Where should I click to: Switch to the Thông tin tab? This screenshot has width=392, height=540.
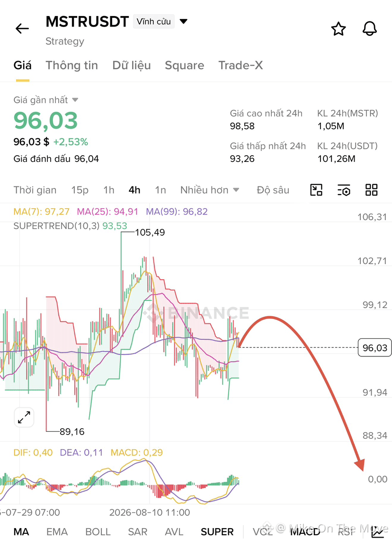pyautogui.click(x=71, y=65)
